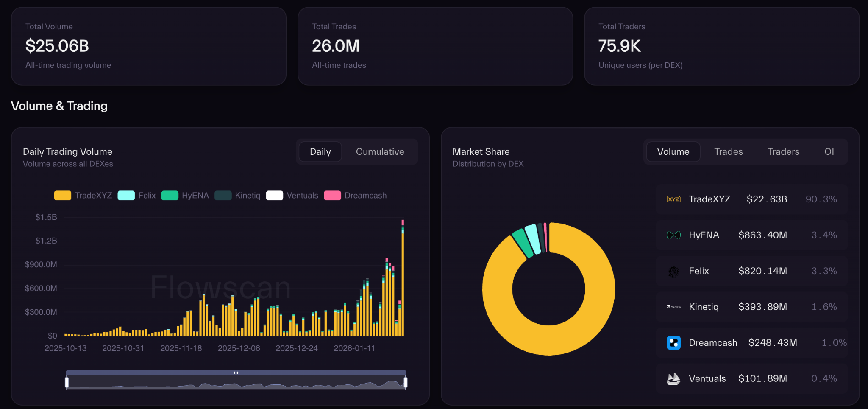
Task: Click the HyENA green legend chip
Action: click(170, 195)
